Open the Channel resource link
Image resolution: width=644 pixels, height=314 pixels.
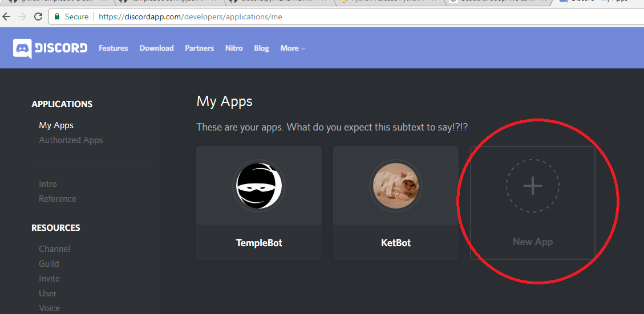pos(55,248)
